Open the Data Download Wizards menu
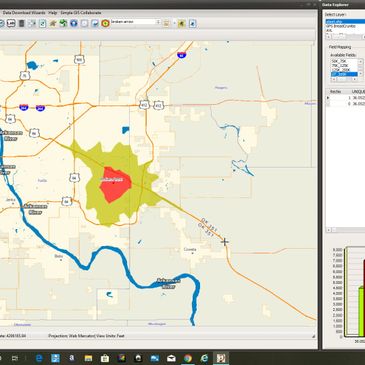365x365 pixels. [x=24, y=13]
